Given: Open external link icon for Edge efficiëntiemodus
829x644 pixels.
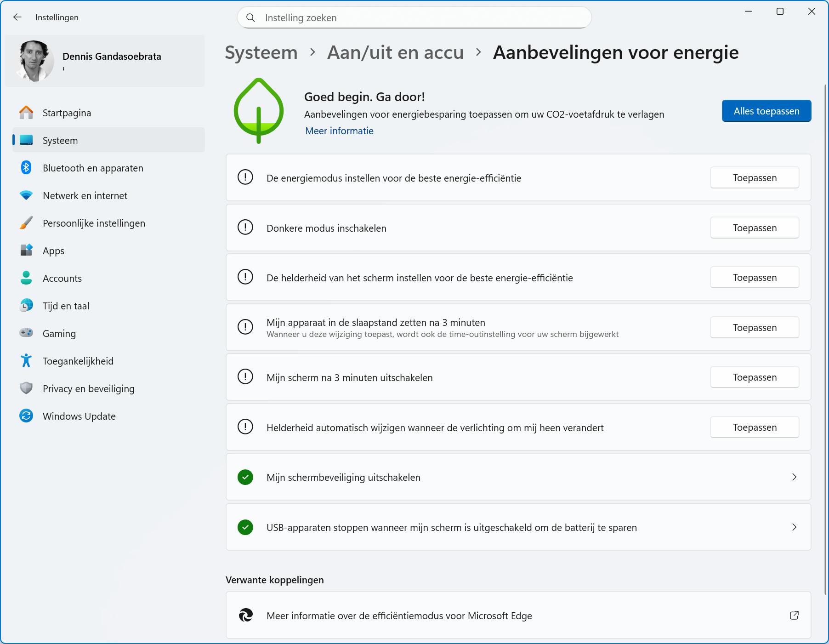Looking at the screenshot, I should [794, 615].
